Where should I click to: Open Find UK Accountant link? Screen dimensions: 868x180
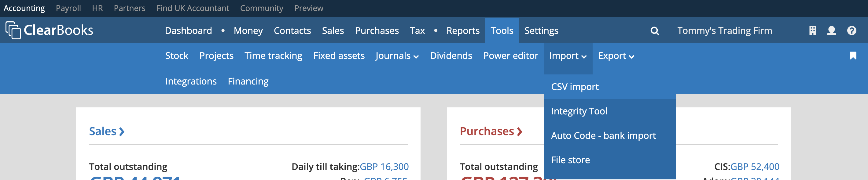(x=193, y=8)
